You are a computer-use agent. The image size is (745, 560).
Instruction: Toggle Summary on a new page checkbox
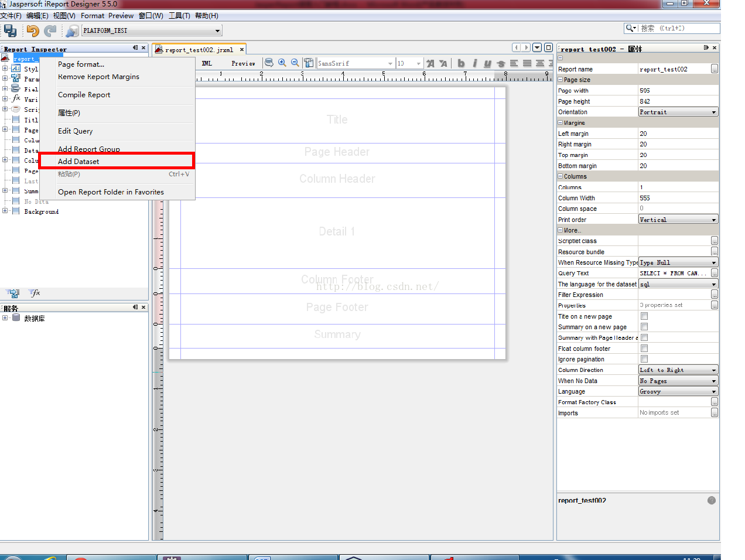pos(644,327)
